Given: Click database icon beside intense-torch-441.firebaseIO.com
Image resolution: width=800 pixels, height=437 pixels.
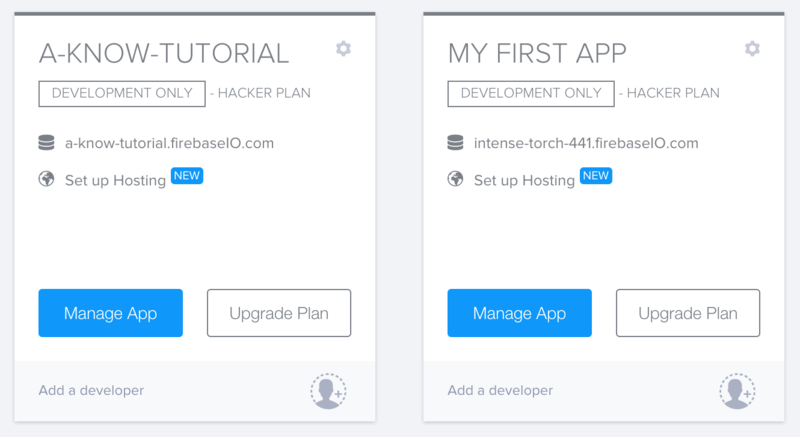Looking at the screenshot, I should tap(456, 143).
